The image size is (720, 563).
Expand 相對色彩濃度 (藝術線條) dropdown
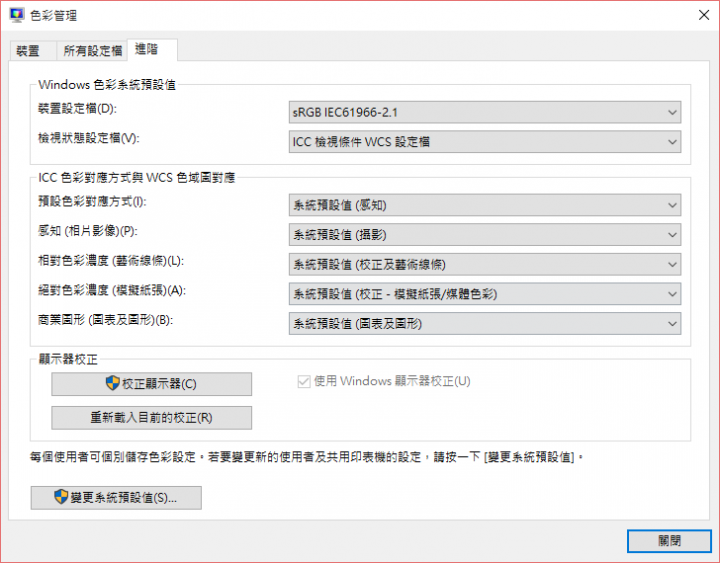[484, 265]
